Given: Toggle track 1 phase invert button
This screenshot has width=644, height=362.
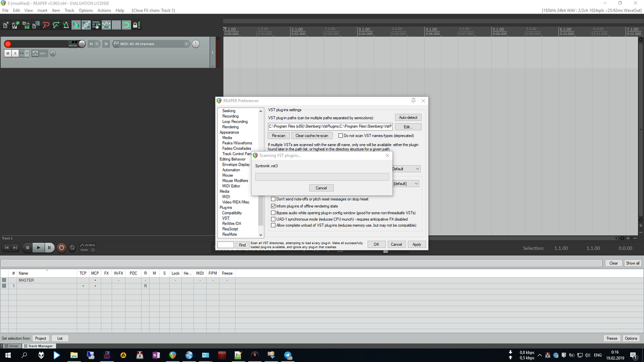Looking at the screenshot, I should [53, 53].
